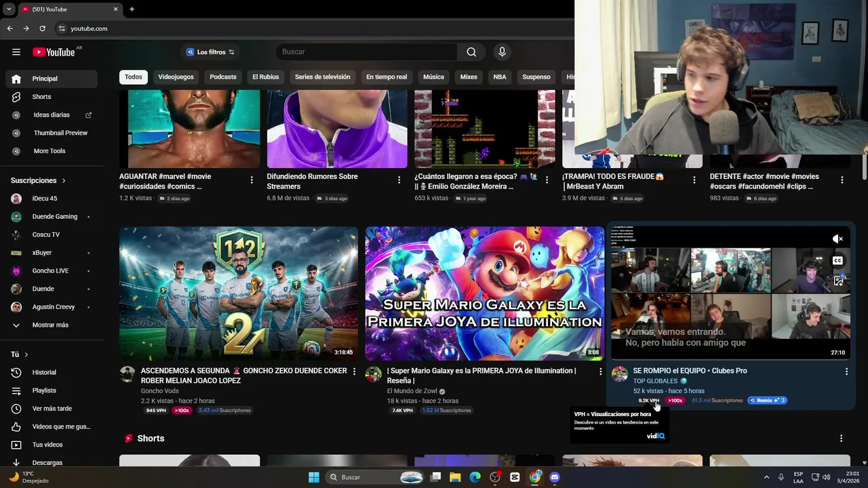
Task: Open Historial in the sidebar
Action: [x=52, y=372]
